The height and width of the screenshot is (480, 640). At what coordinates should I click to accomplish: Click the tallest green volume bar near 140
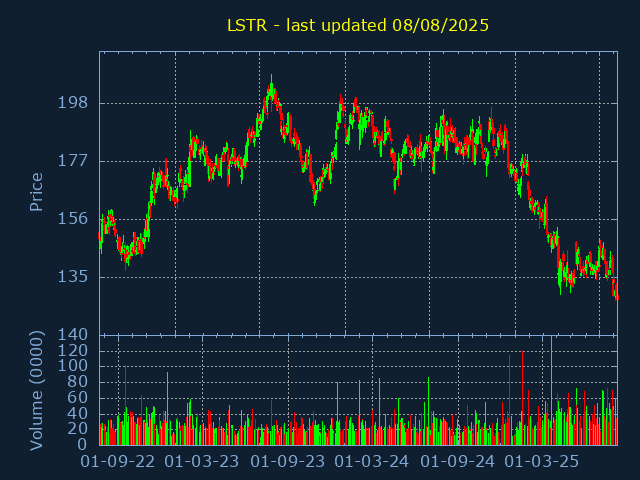coord(551,390)
